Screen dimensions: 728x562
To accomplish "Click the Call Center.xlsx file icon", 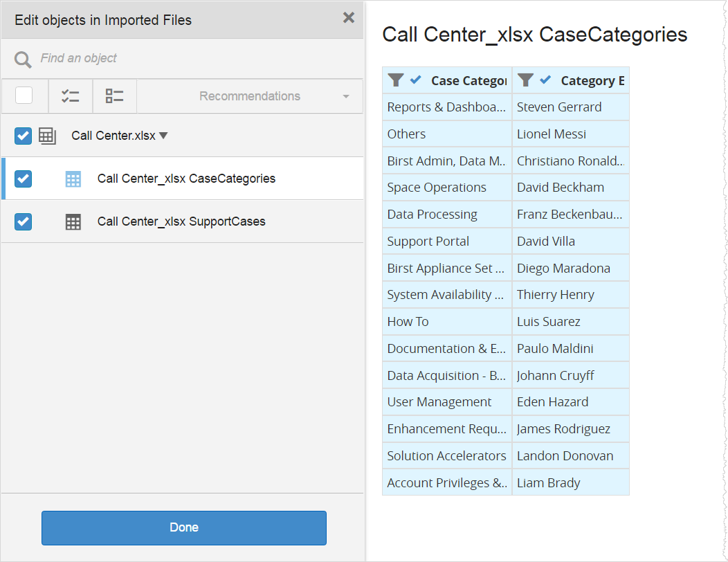I will pos(47,136).
